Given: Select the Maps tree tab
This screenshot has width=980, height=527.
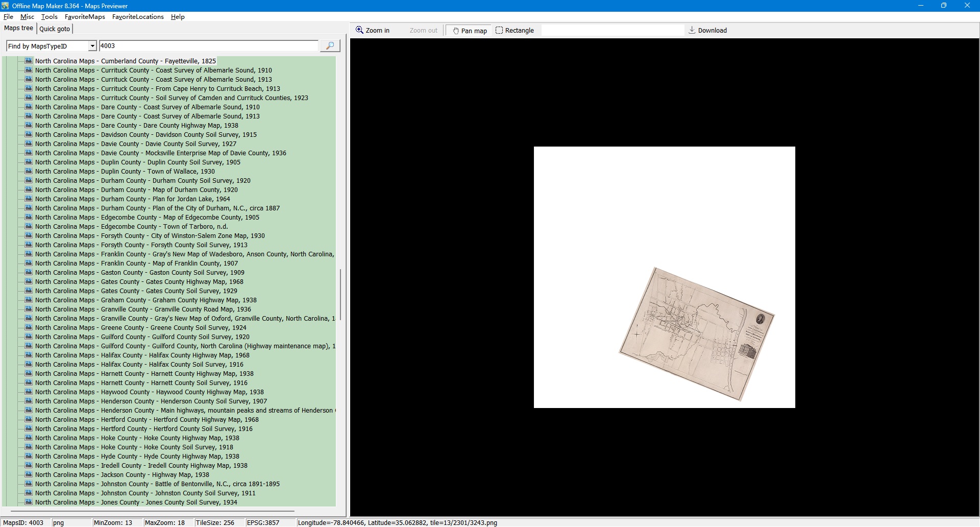Looking at the screenshot, I should pyautogui.click(x=19, y=29).
